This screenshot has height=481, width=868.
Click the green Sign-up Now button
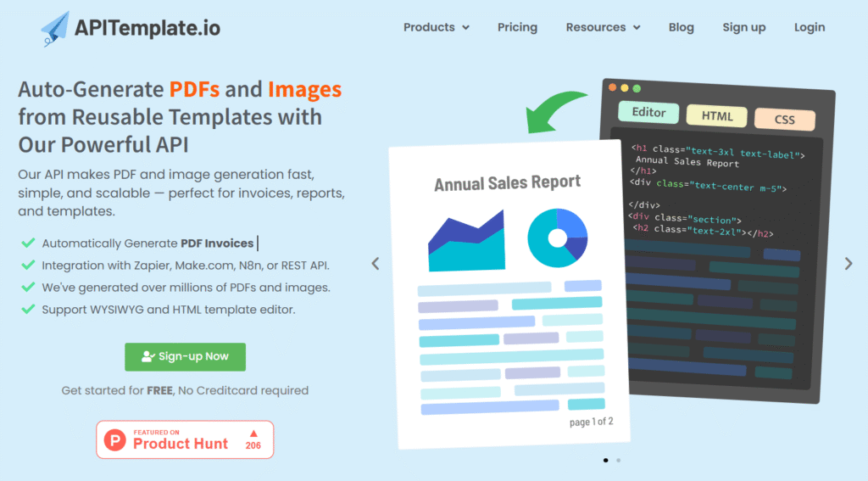[185, 356]
